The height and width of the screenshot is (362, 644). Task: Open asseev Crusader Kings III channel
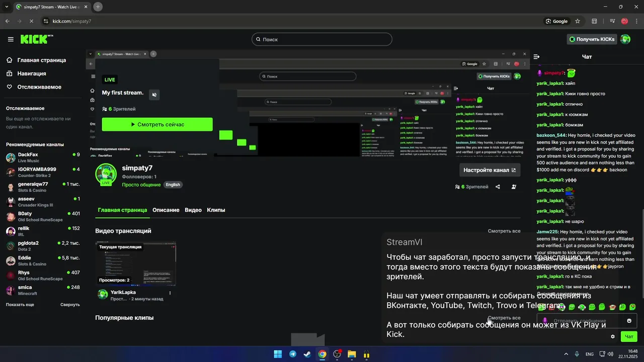pyautogui.click(x=43, y=202)
